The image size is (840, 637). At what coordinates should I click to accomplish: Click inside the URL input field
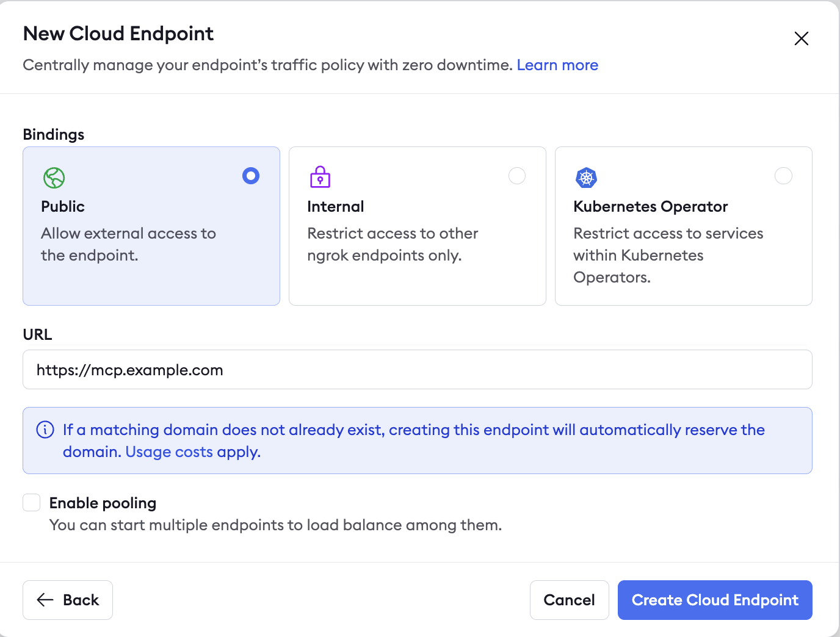[417, 370]
